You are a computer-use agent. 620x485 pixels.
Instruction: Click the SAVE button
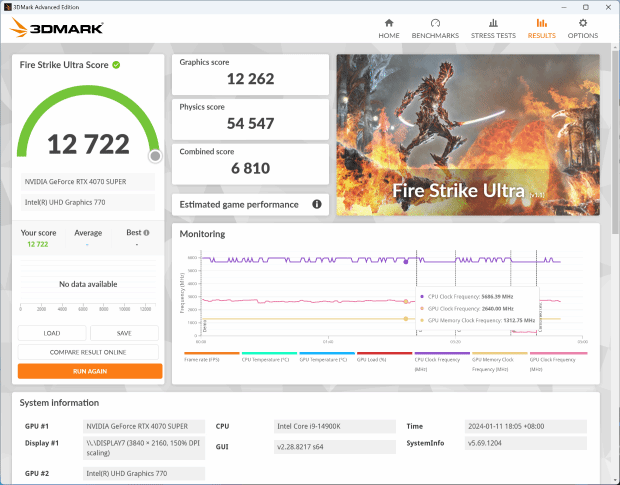point(124,333)
